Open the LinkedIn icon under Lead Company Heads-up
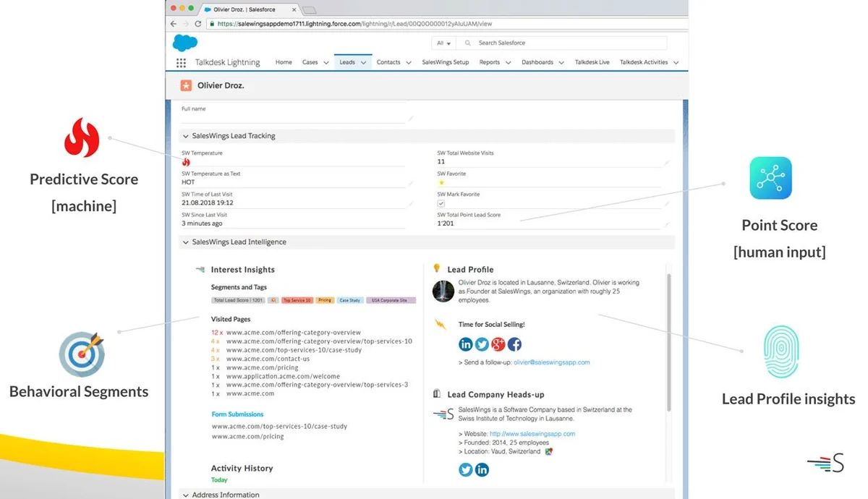Image resolution: width=868 pixels, height=499 pixels. coord(482,470)
